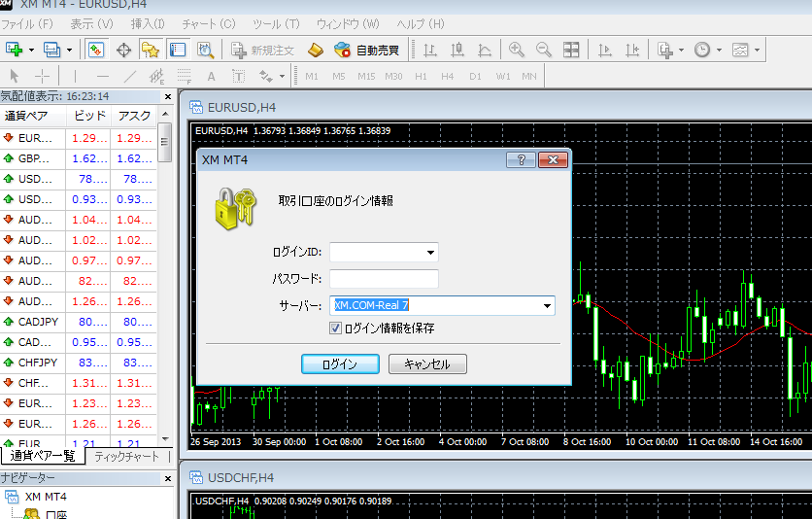Click the パスワード input field
812x519 pixels.
384,279
